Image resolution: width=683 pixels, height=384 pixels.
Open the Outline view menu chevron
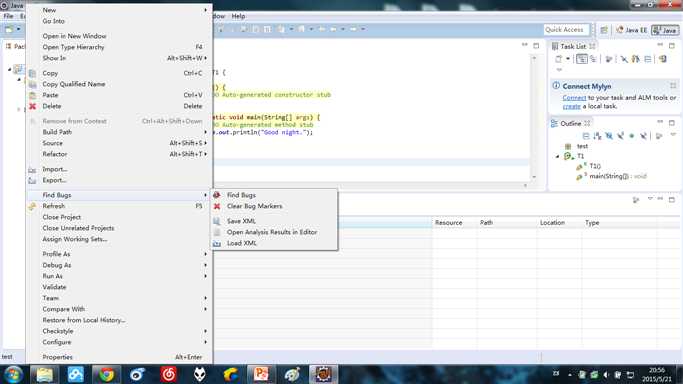pyautogui.click(x=673, y=135)
